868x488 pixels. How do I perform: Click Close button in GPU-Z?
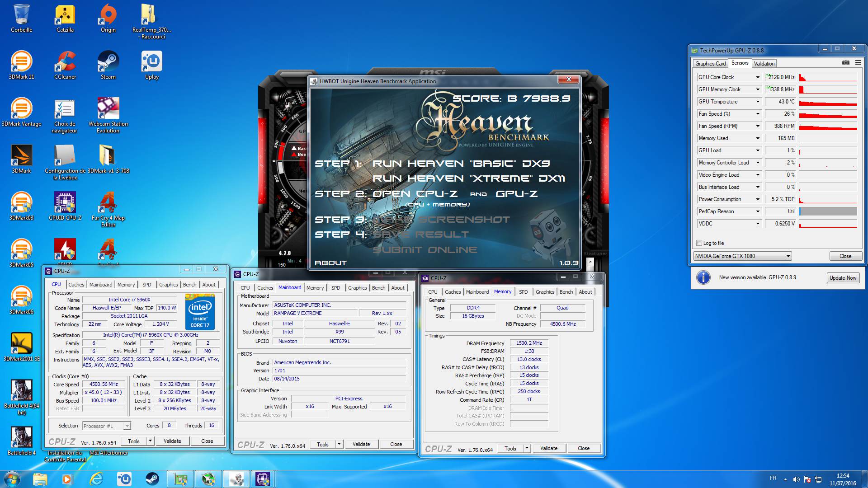point(845,256)
